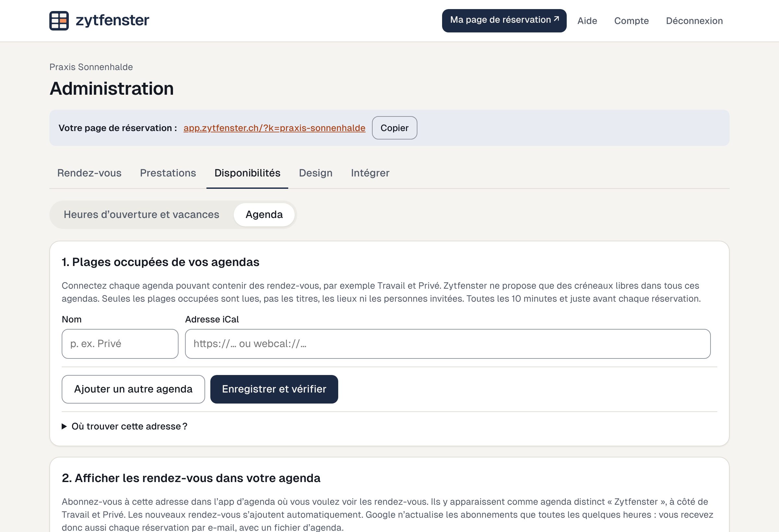Expand Où trouver cette adresse ?

[125, 426]
